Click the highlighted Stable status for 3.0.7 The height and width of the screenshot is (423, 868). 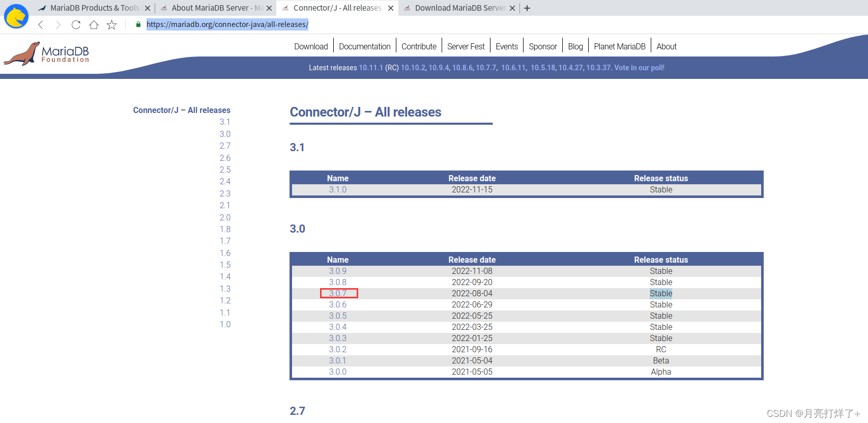pos(661,293)
